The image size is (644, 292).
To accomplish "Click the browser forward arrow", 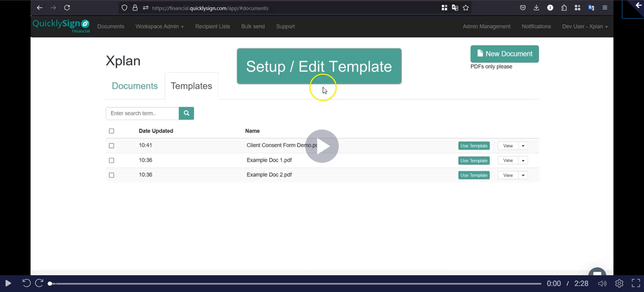I will (53, 8).
